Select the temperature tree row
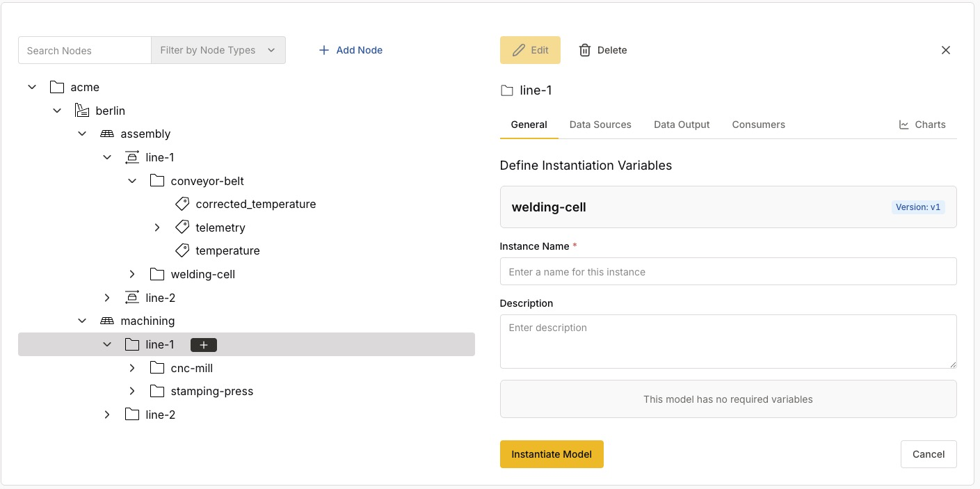 click(x=246, y=250)
